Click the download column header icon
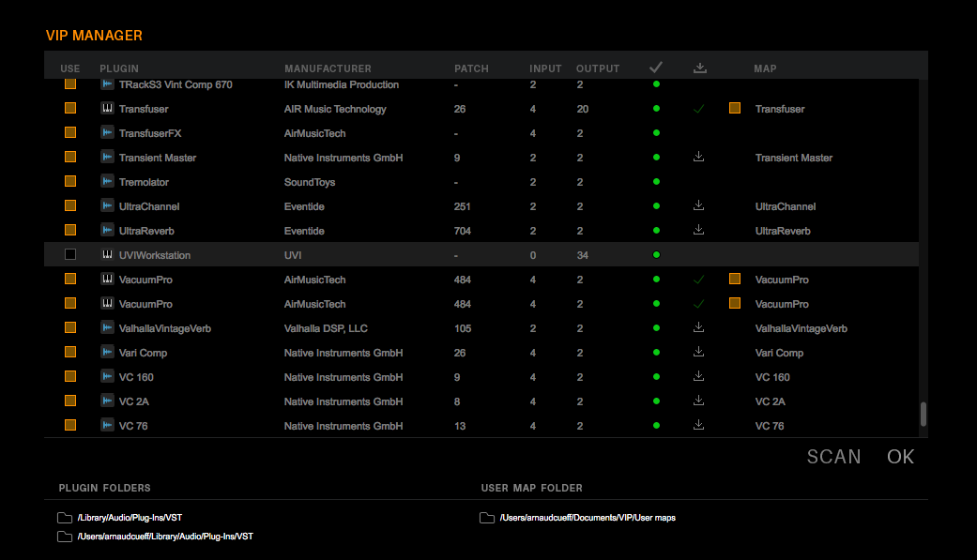977x560 pixels. 700,68
